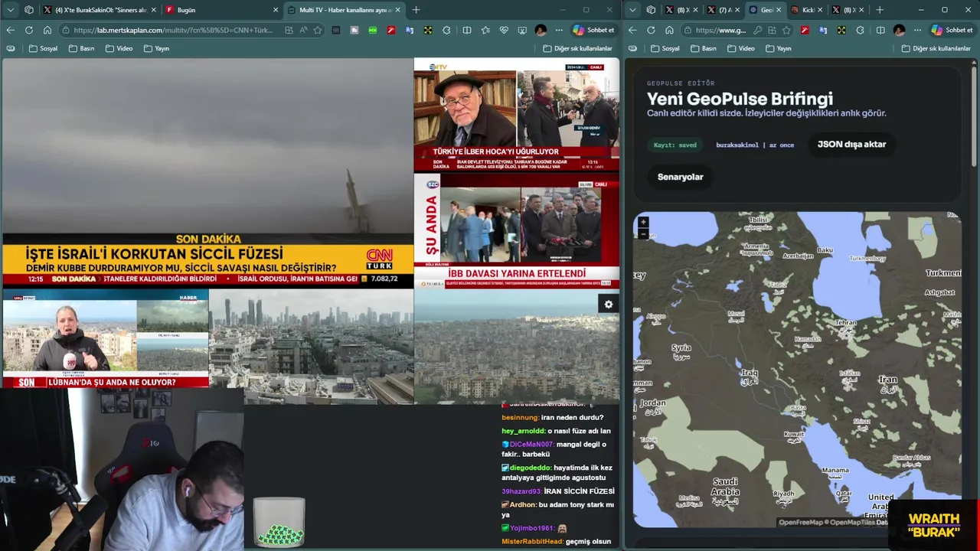Open Video bookmarks folder in Multi TV window

coord(119,48)
